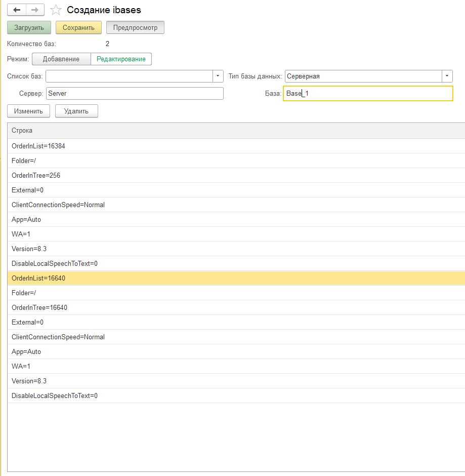Click the Тип базы данных field showing Серверная
This screenshot has height=476, width=465.
tap(363, 76)
